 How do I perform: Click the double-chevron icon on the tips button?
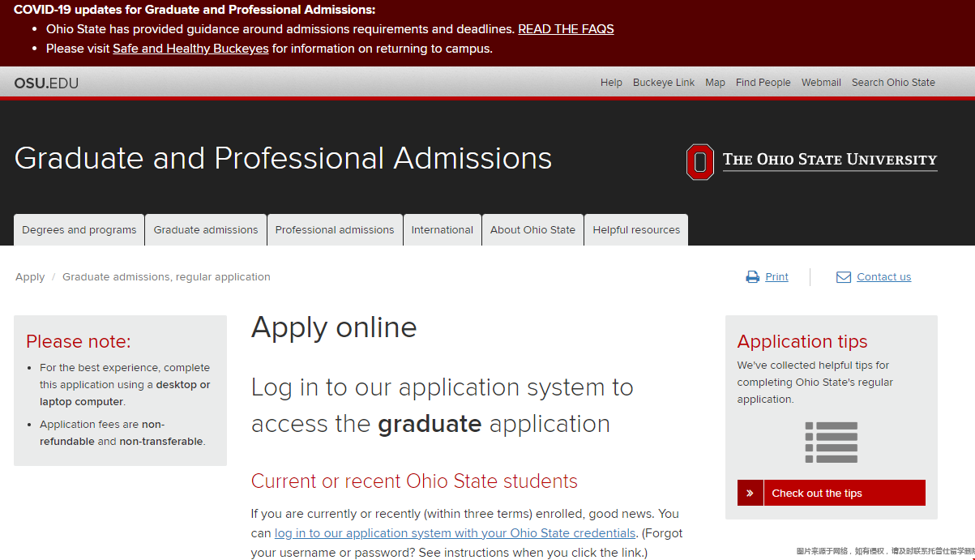[750, 493]
